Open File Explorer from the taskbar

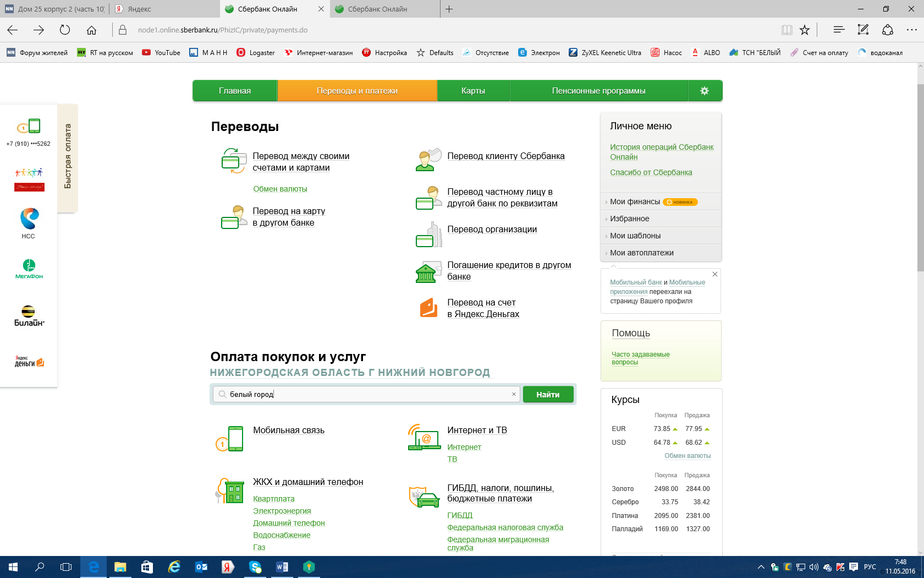[x=120, y=567]
